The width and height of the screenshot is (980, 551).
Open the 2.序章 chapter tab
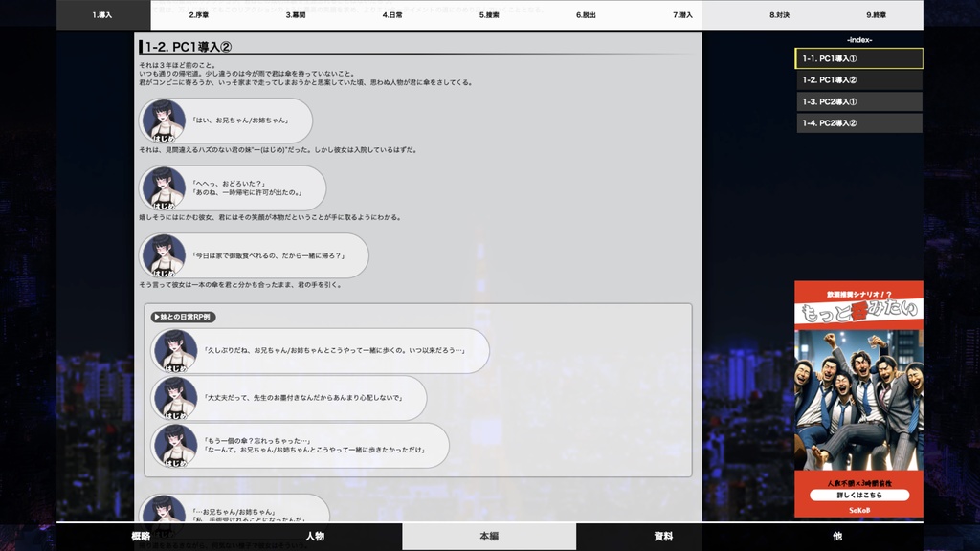tap(198, 13)
